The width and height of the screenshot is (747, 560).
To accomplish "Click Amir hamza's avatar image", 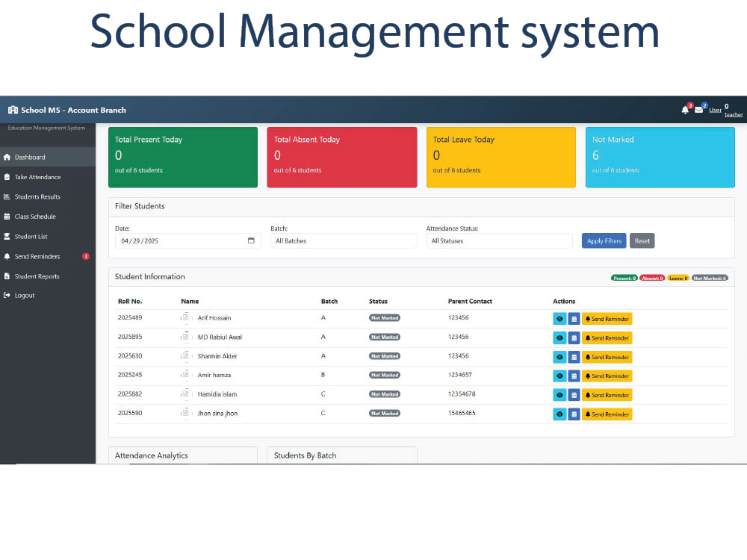I will click(185, 374).
